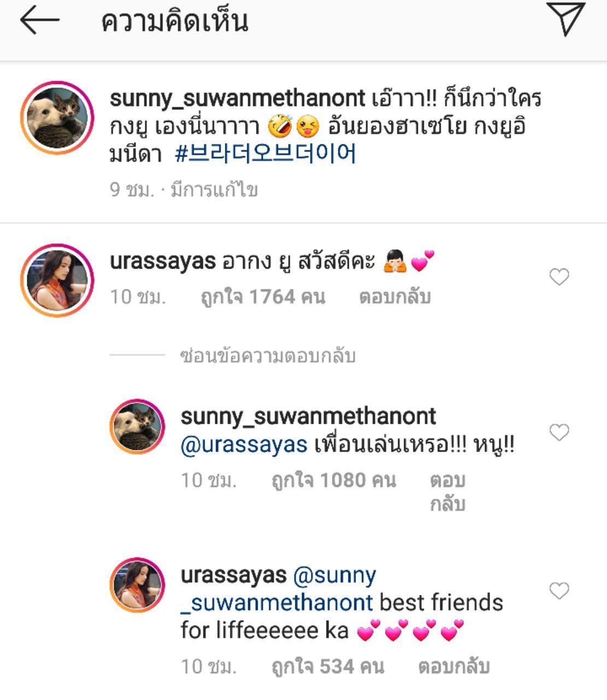Screen dimensions: 607x700
Task: Like the 'best friends for liffeeeeee' reply heart
Action: (x=559, y=591)
